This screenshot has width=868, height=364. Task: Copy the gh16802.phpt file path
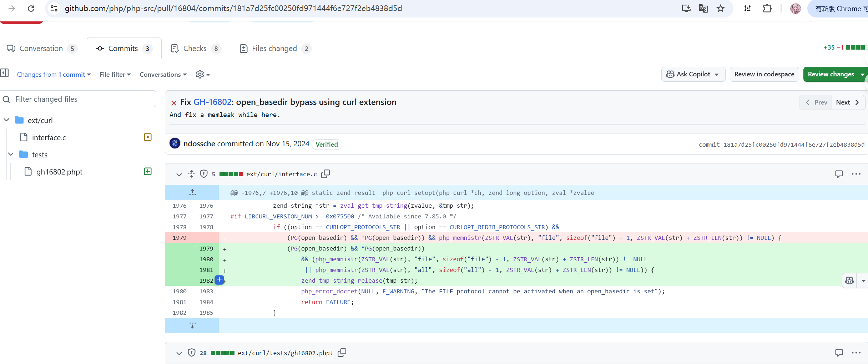point(342,353)
